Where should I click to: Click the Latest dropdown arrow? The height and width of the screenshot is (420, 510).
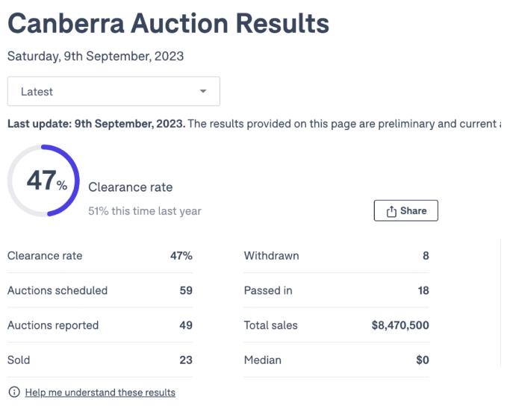tap(202, 92)
